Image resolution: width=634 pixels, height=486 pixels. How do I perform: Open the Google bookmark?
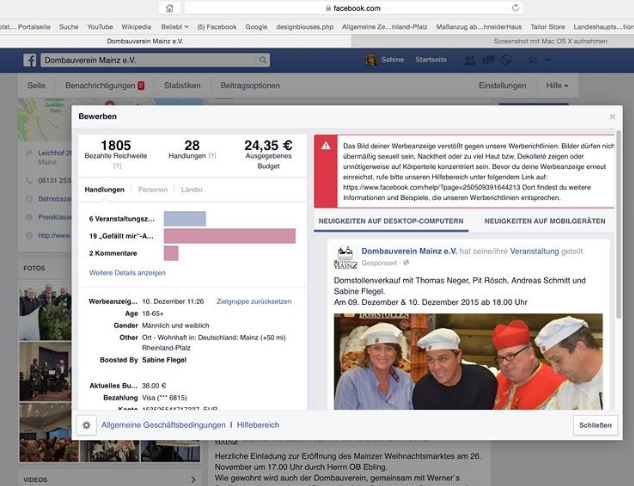pyautogui.click(x=256, y=27)
